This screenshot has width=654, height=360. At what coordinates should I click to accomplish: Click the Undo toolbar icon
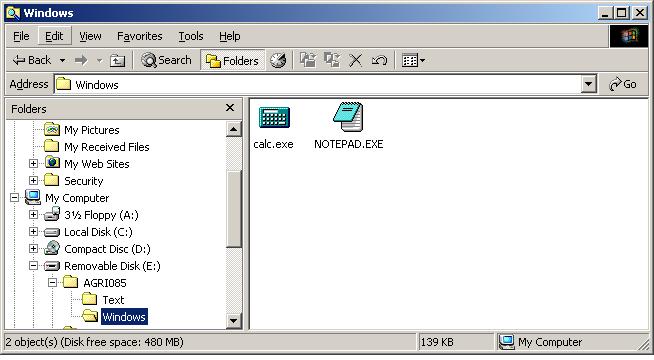point(379,60)
